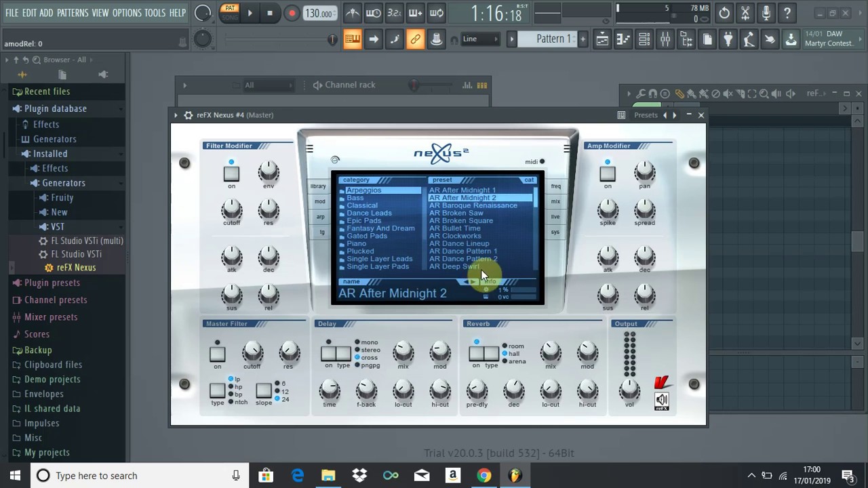
Task: Click the link/multilink controllers icon
Action: coord(415,39)
